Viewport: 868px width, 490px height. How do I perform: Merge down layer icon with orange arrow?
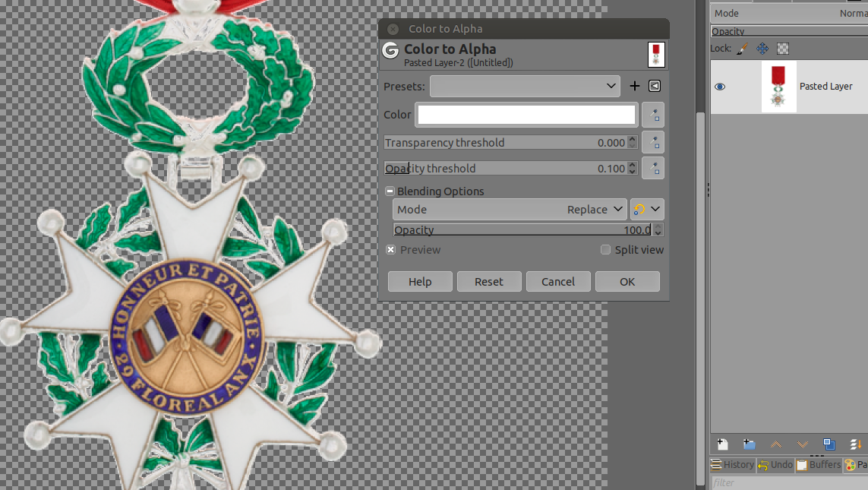tap(856, 444)
